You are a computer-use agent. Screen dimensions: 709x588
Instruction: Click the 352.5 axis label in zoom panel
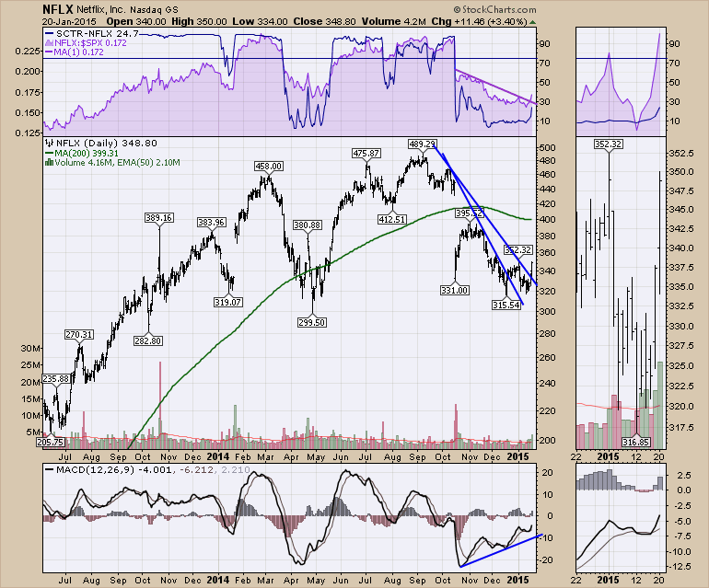point(680,154)
